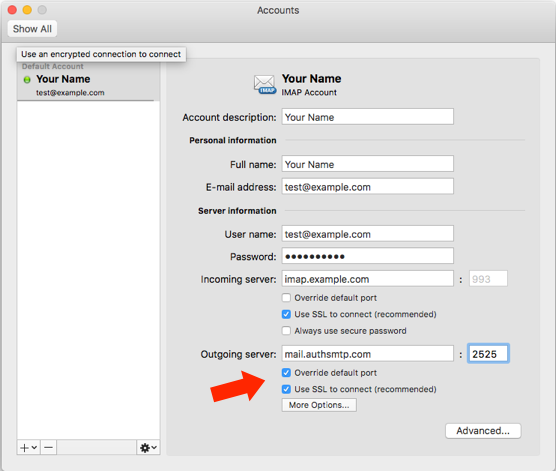Click the Full name field
Viewport: 556px width, 471px height.
pyautogui.click(x=367, y=164)
